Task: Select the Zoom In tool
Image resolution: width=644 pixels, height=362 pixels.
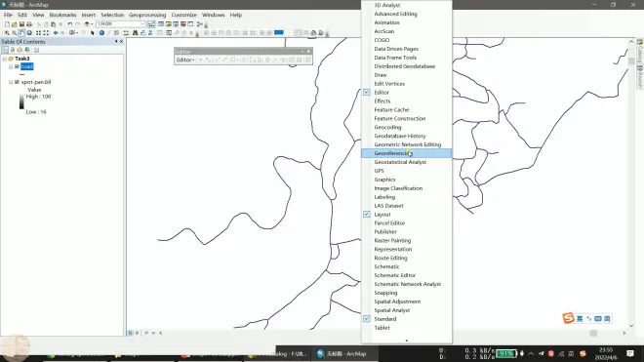Action: click(x=7, y=33)
